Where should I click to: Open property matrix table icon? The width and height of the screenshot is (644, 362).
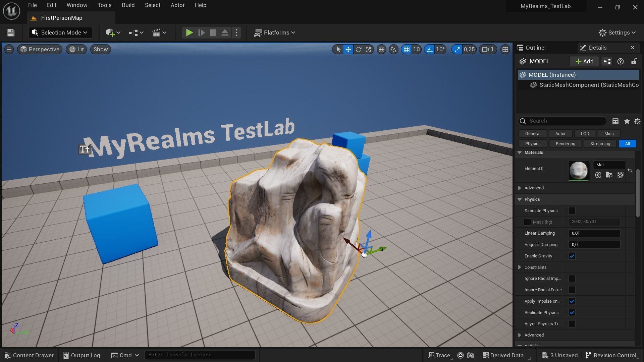click(x=615, y=121)
